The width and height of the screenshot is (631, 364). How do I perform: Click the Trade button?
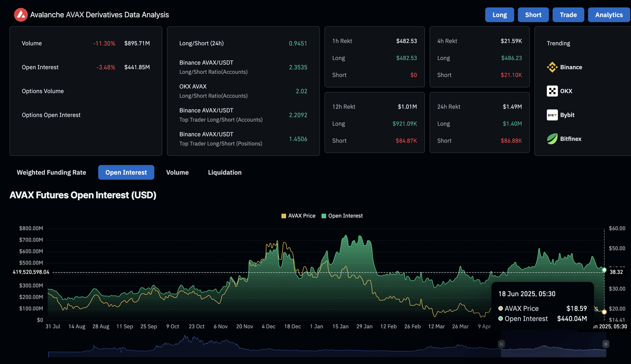(568, 15)
